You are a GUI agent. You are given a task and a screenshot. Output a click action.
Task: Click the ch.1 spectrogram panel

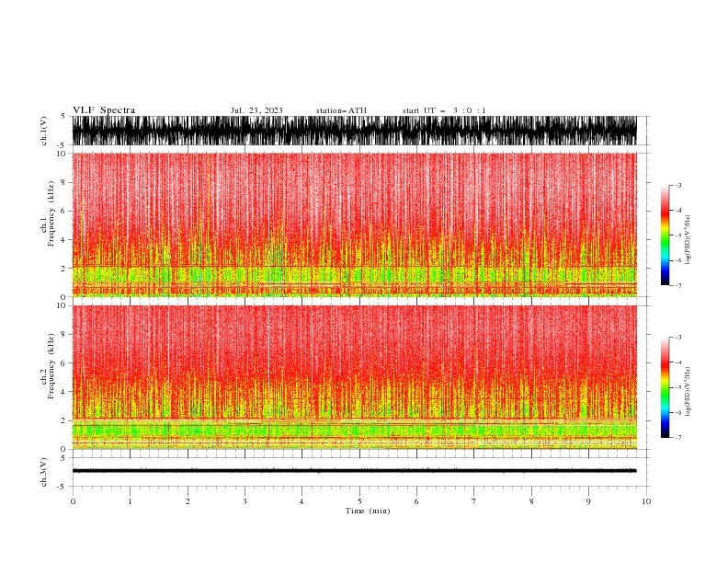coord(354,224)
